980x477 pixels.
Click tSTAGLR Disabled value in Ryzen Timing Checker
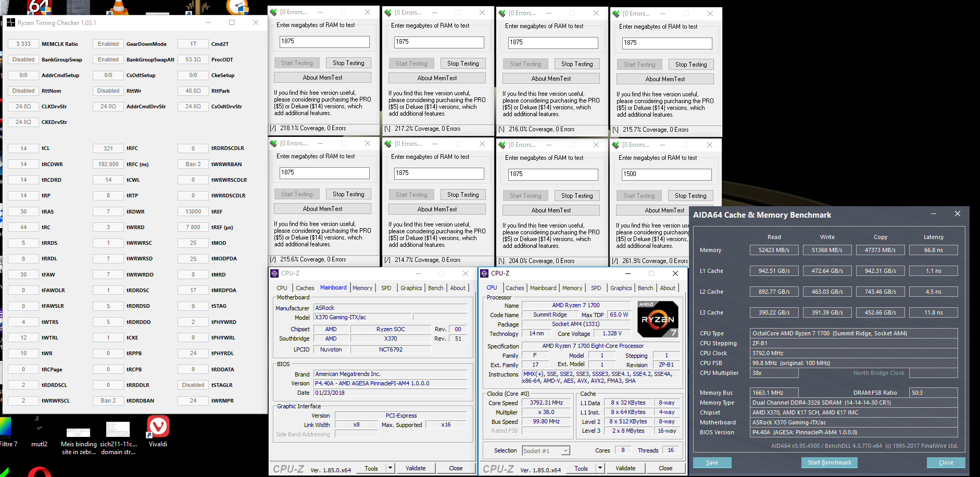pos(193,385)
